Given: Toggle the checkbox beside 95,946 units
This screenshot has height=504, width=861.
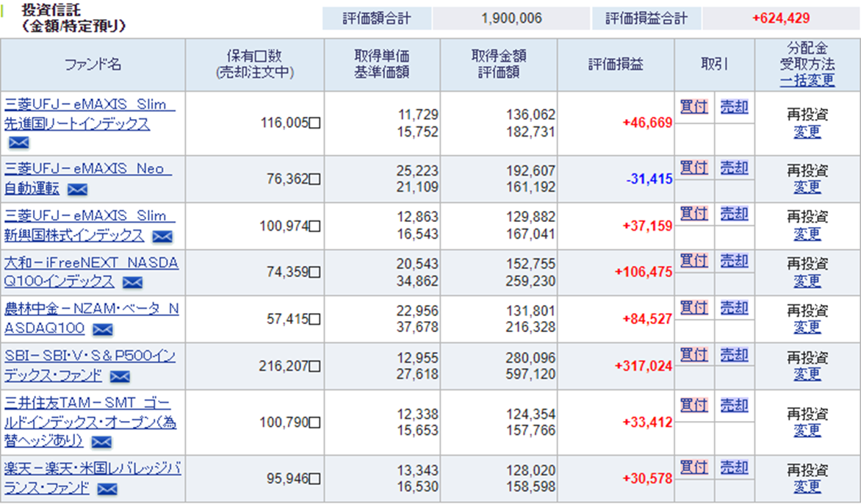Looking at the screenshot, I should (314, 479).
